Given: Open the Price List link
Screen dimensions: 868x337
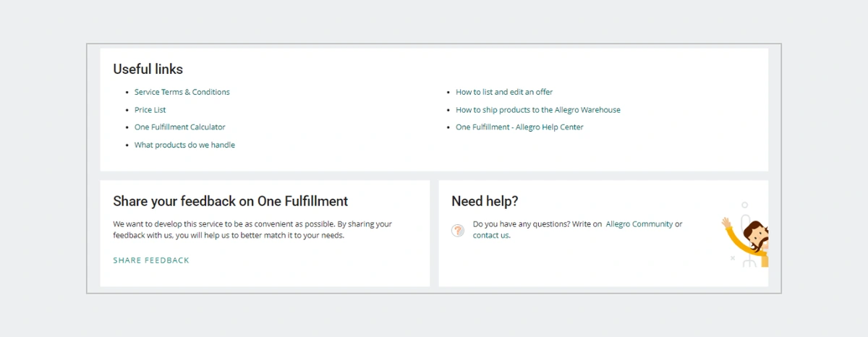Looking at the screenshot, I should pos(150,110).
